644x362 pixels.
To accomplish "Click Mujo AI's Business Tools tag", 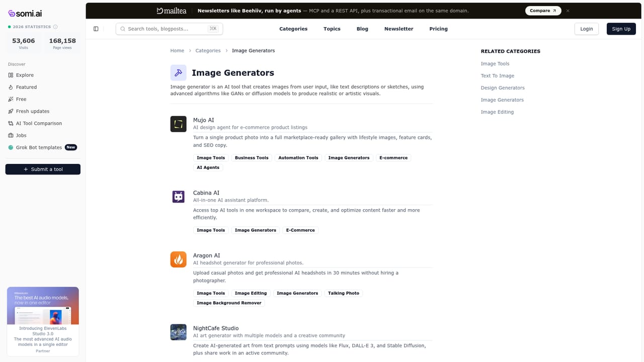I will tap(252, 158).
